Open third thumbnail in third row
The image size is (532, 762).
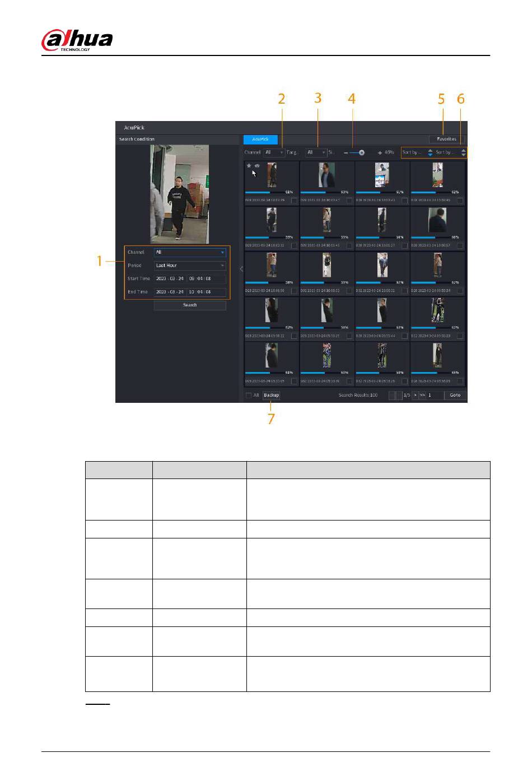click(x=382, y=266)
